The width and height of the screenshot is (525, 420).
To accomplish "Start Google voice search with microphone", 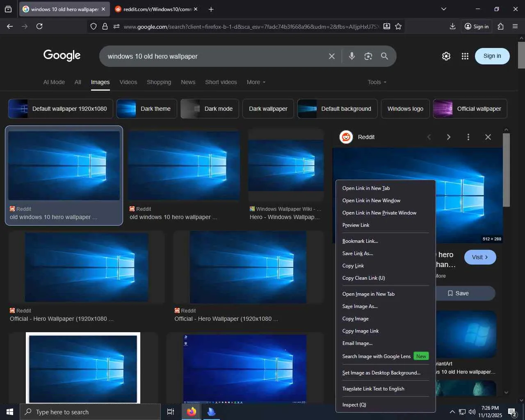I will [352, 56].
